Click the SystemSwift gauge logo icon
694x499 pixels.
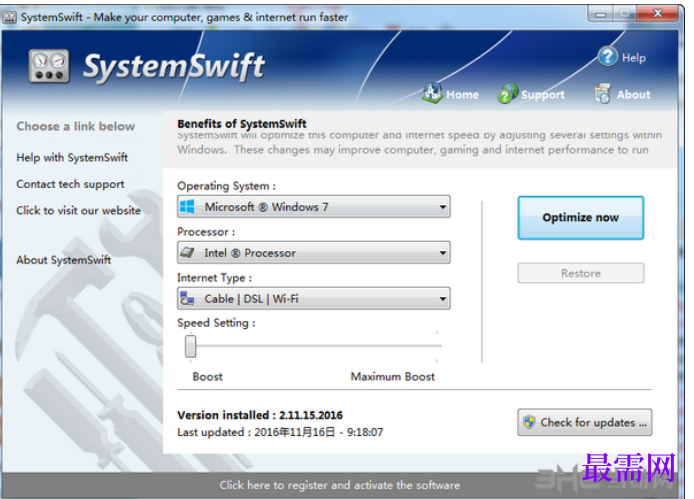pos(49,66)
